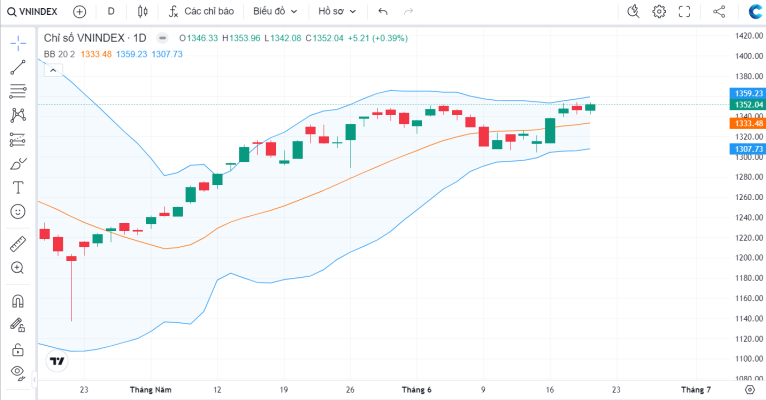Select the zoom in tool
766x400 pixels.
tap(18, 268)
